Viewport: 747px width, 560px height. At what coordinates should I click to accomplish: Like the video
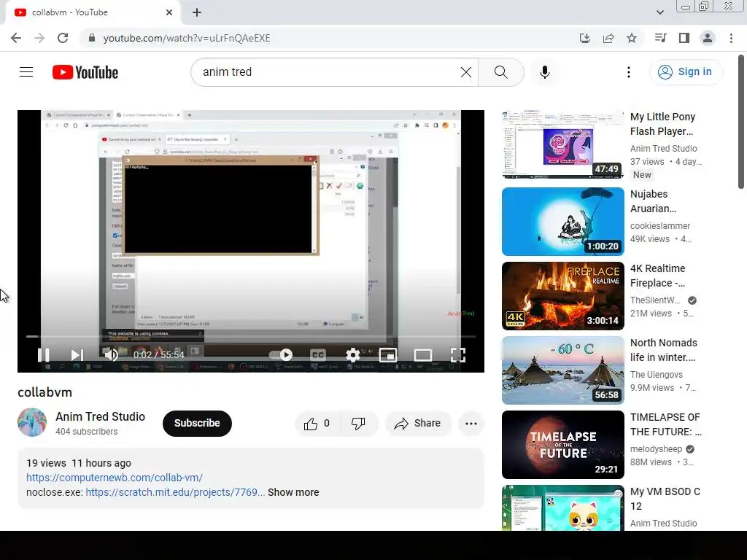click(x=318, y=424)
